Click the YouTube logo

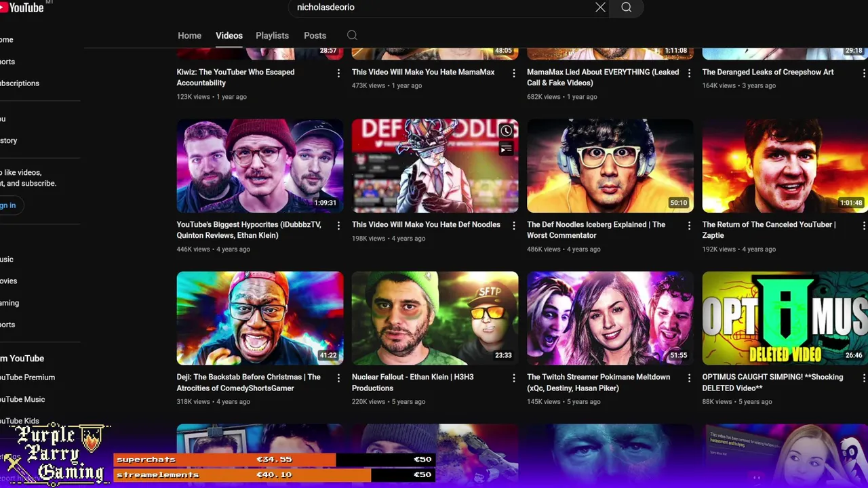(x=22, y=7)
